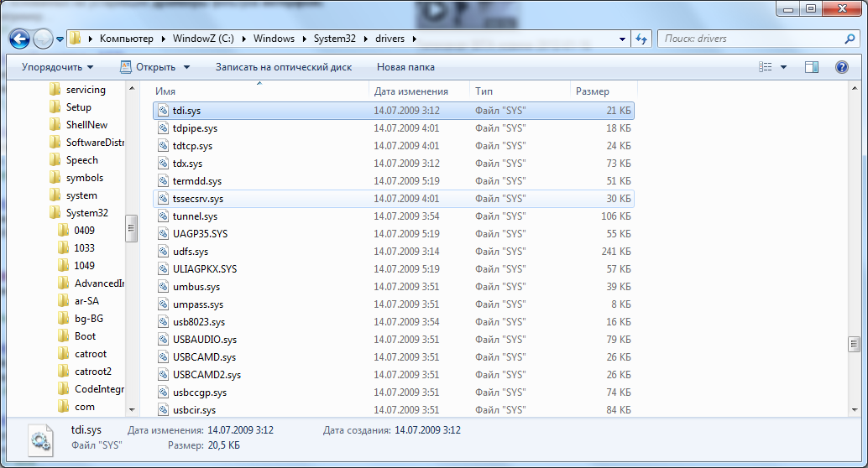Click folder tree scroll down arrow
Image resolution: width=868 pixels, height=468 pixels.
[x=132, y=409]
